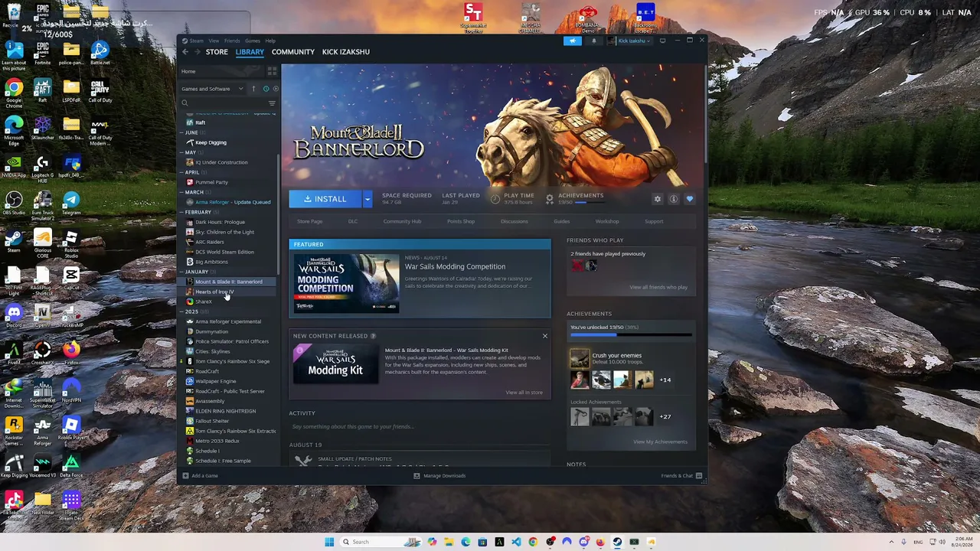
Task: Collapse the JANUARY library group
Action: tap(196, 272)
